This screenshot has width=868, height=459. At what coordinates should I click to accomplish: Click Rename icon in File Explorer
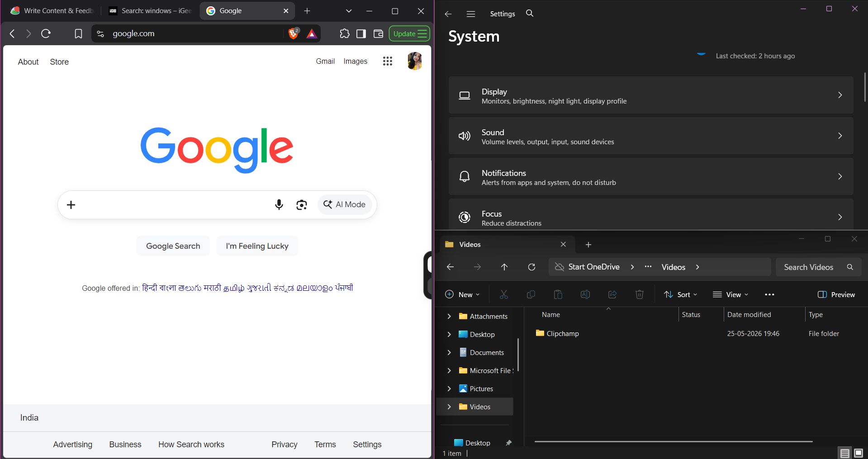pos(585,294)
